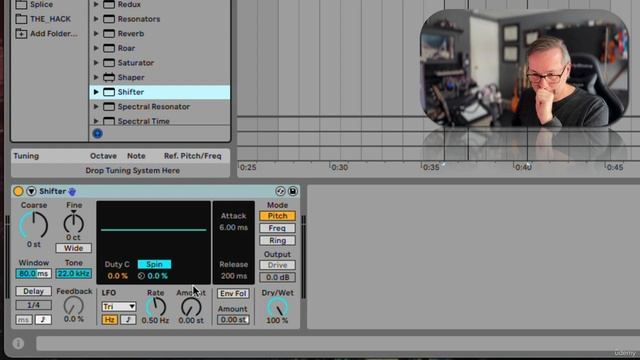Click the 1/4 delay time field
Viewport: 640px width, 360px height.
pyautogui.click(x=33, y=305)
